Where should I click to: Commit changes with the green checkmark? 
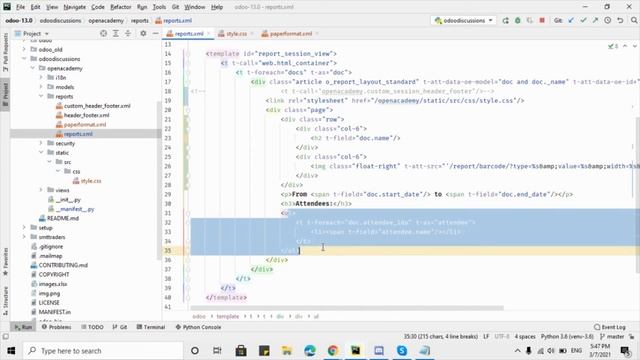tap(583, 20)
